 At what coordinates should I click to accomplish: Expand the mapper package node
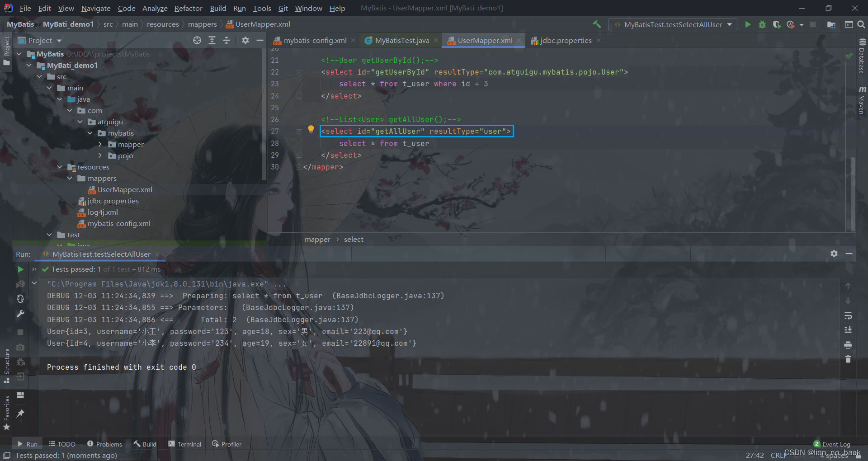(x=100, y=144)
